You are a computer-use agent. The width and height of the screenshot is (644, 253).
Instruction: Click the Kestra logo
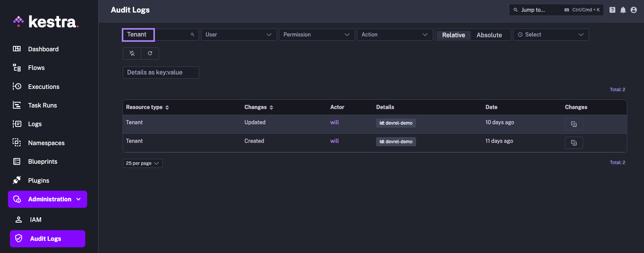pyautogui.click(x=46, y=22)
